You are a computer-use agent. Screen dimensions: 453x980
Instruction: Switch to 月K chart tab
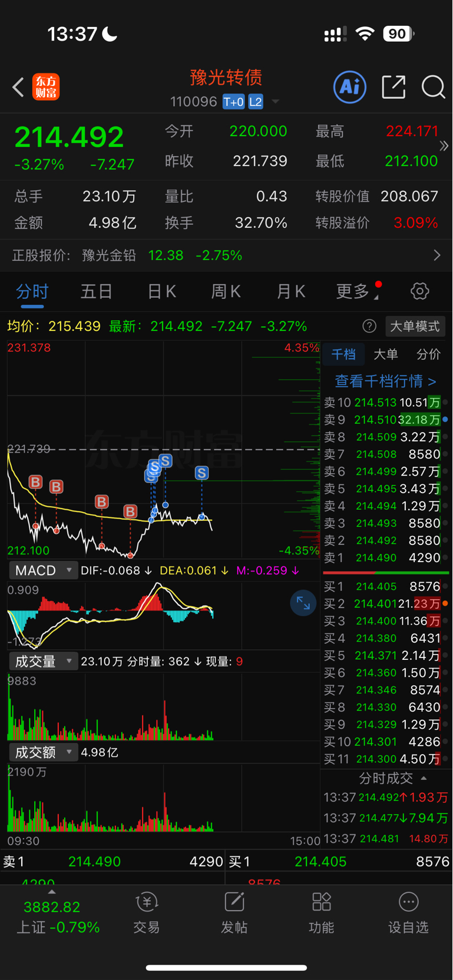coord(291,291)
